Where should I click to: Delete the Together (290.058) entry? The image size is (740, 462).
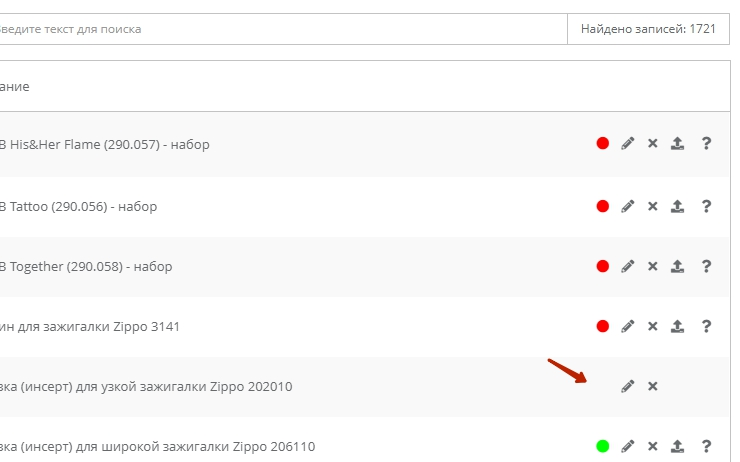click(653, 267)
